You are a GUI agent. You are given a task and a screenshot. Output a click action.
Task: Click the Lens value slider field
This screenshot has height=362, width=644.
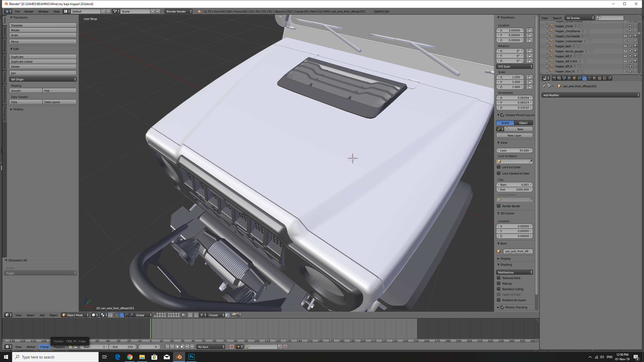(514, 151)
